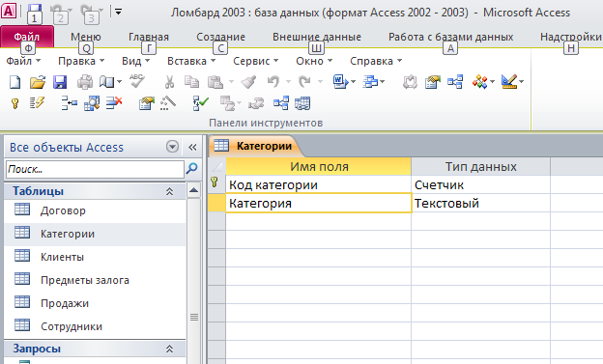Viewport: 603px width, 364px height.
Task: Click the Format Painter brush icon
Action: [x=248, y=82]
